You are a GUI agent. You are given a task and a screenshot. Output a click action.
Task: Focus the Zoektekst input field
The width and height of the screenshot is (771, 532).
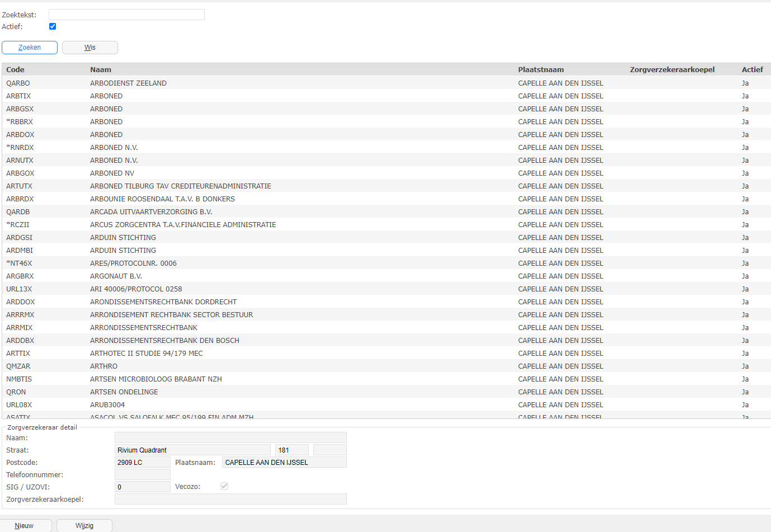126,15
